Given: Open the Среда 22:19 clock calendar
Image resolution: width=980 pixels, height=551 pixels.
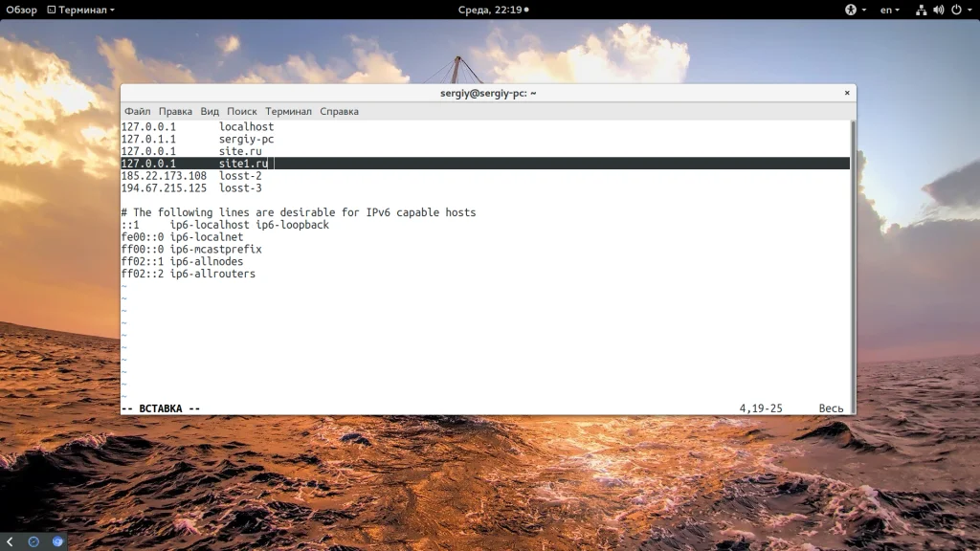Looking at the screenshot, I should [493, 10].
